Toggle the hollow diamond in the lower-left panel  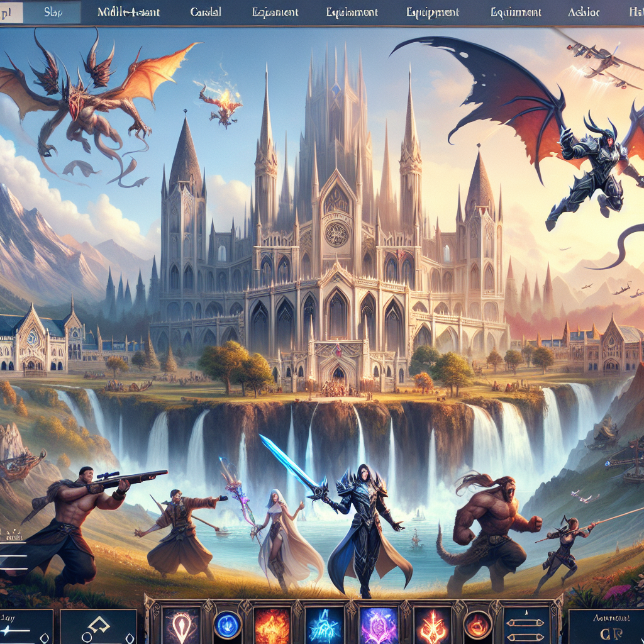(129, 638)
